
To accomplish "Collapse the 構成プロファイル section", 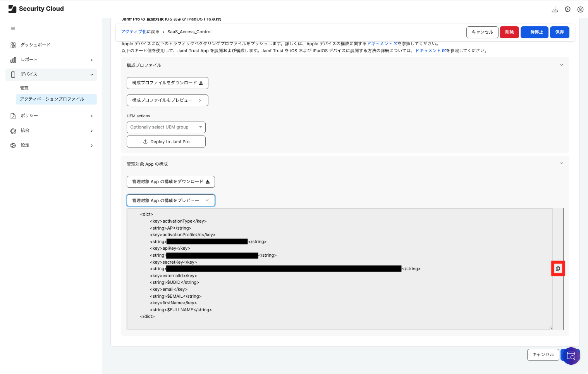I will [x=561, y=65].
